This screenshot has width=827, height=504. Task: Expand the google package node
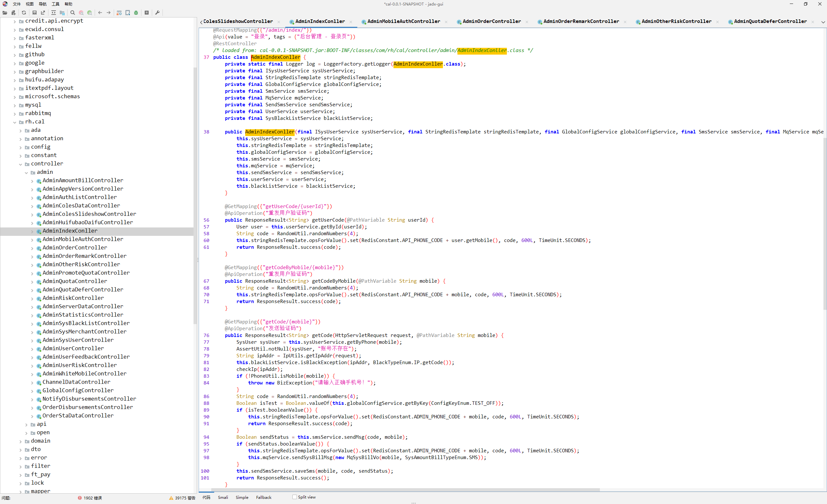tap(15, 63)
